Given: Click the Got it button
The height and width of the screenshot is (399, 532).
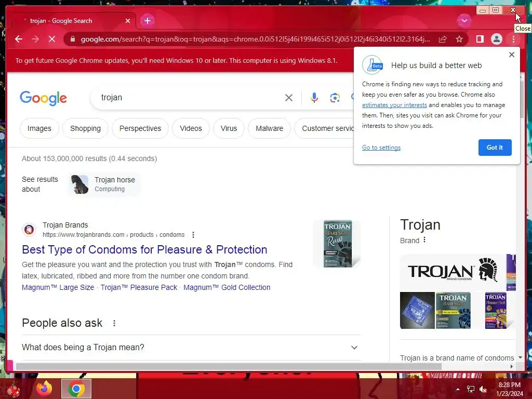Looking at the screenshot, I should (x=495, y=148).
